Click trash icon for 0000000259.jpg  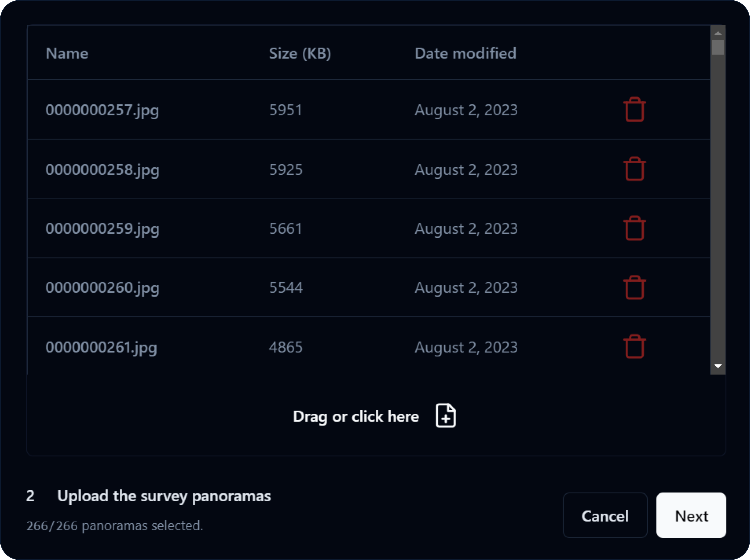(634, 228)
